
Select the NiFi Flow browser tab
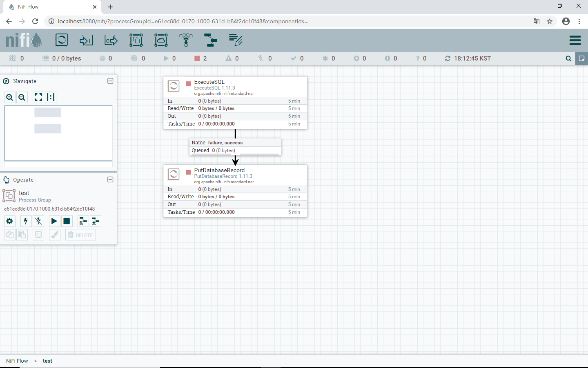pos(51,7)
